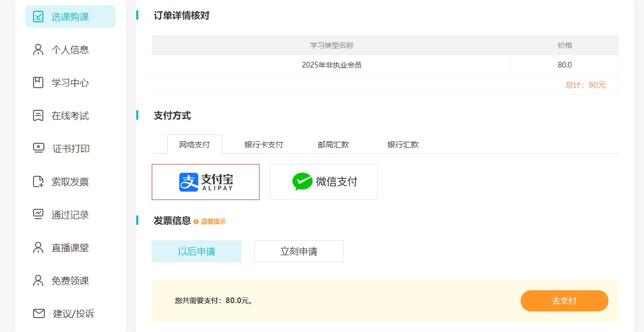Click the 证书打印 monitor icon
This screenshot has width=644, height=332.
(39, 148)
